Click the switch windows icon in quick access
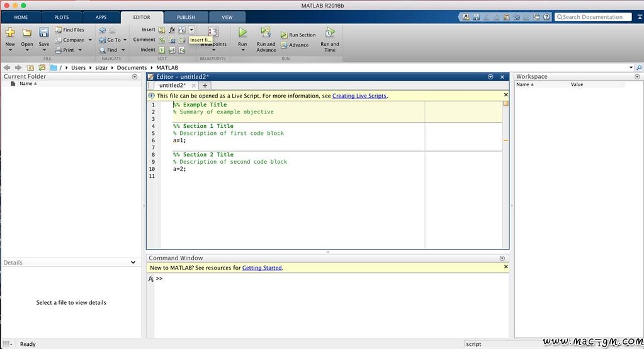Viewport: 644px width, 349px height. (537, 17)
